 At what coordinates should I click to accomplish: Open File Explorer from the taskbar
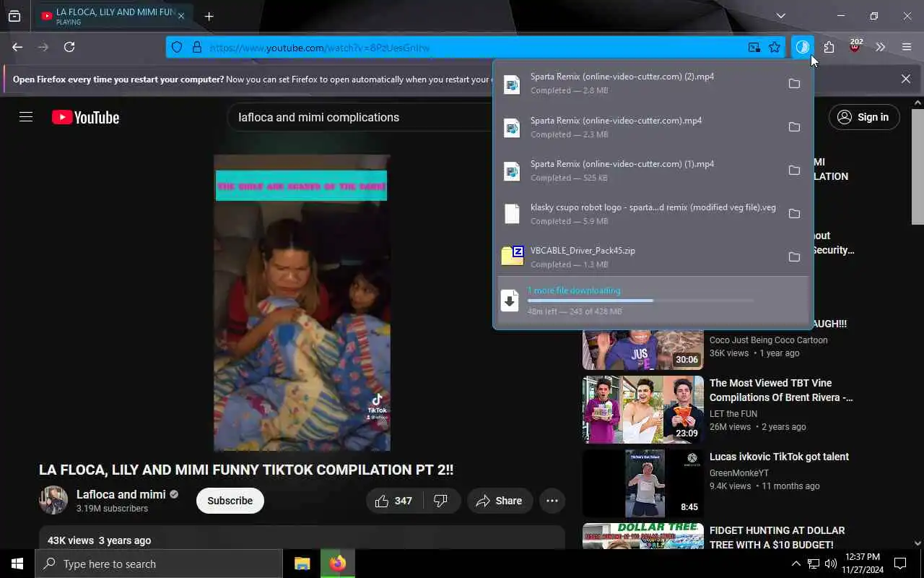pos(302,564)
